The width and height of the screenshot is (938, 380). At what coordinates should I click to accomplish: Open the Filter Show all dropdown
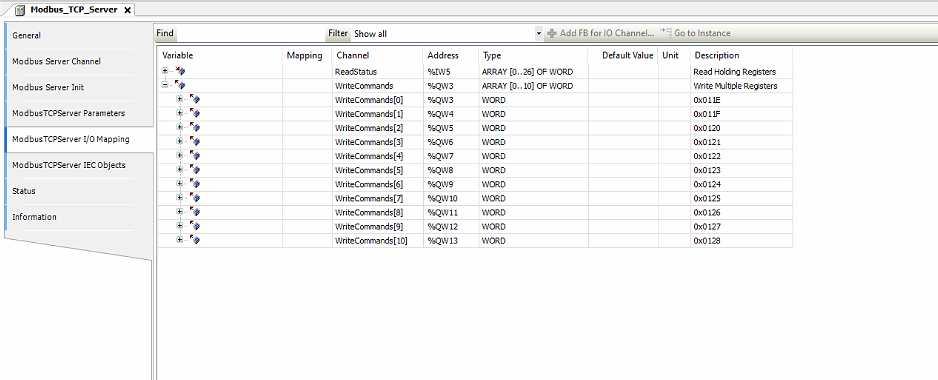click(538, 34)
